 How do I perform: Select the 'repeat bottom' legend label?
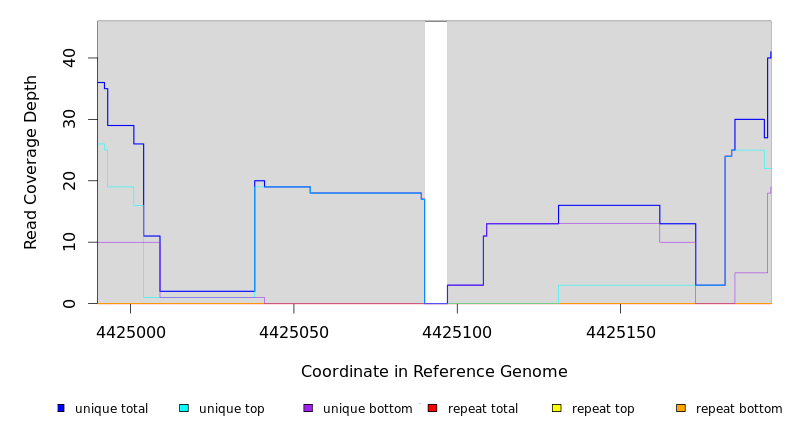tap(739, 409)
